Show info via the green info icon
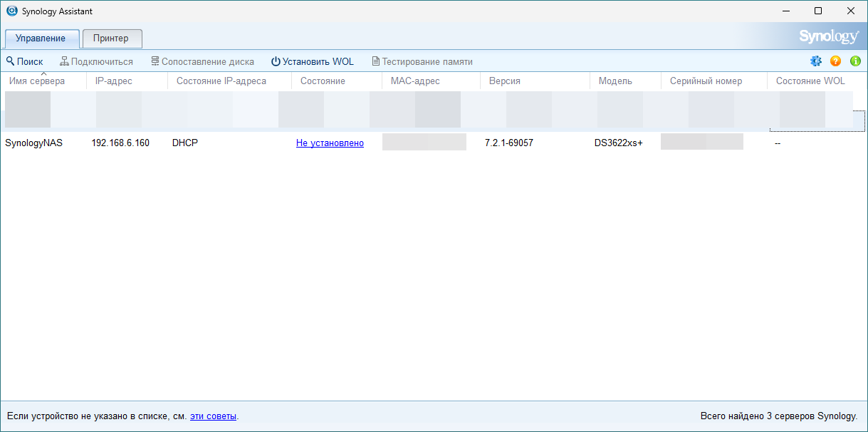Screen dimensions: 868x432 (856, 61)
